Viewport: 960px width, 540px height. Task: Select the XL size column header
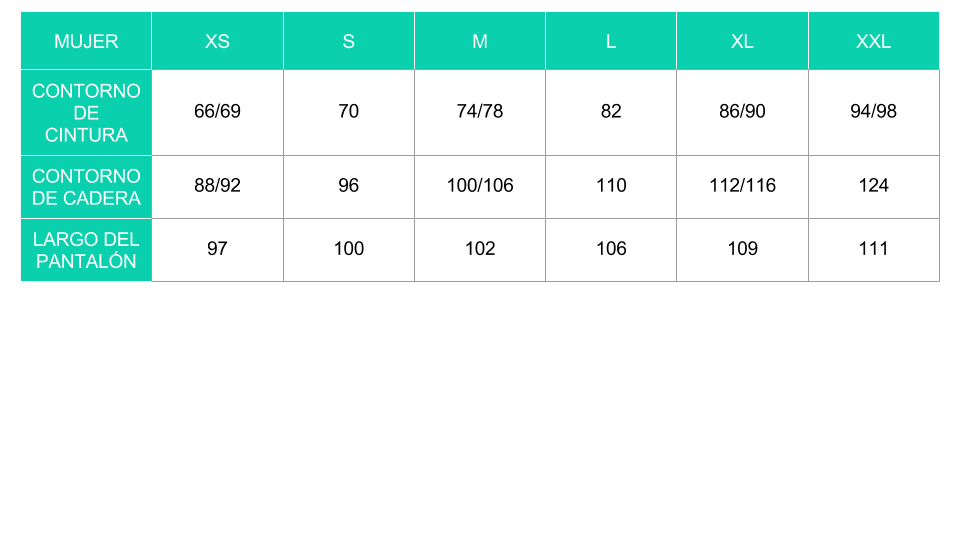coord(743,41)
